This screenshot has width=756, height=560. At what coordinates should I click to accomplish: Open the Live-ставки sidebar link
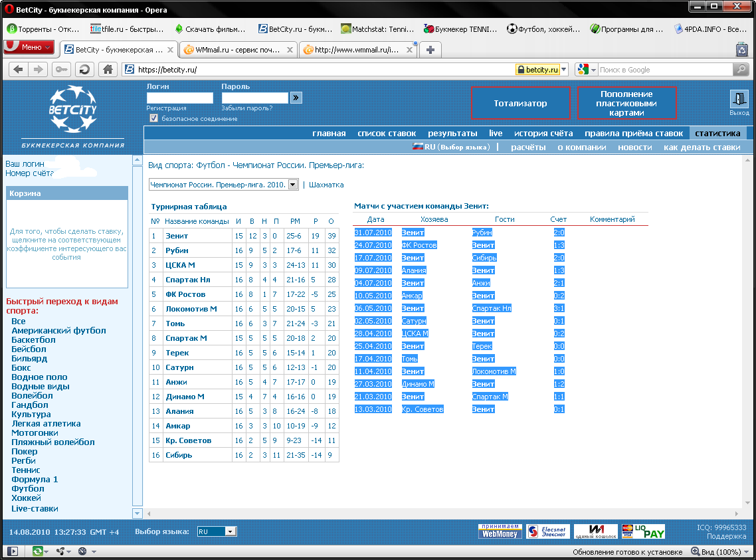click(x=35, y=508)
